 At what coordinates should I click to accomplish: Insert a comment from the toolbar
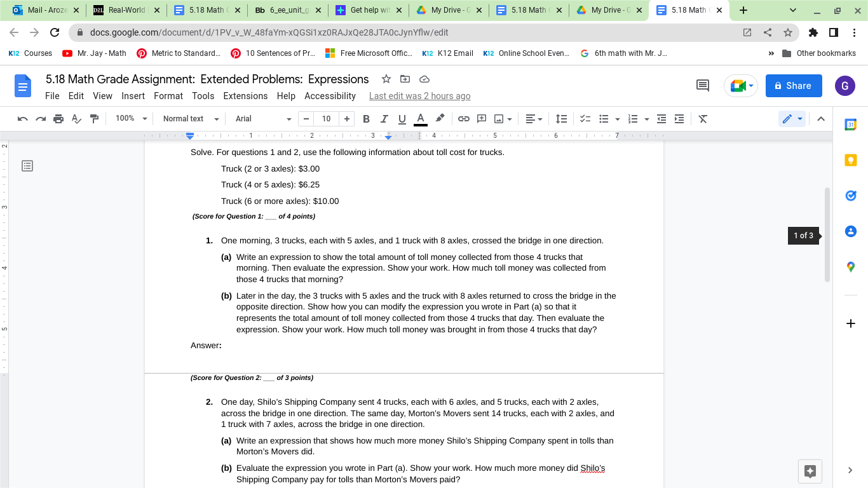[481, 119]
